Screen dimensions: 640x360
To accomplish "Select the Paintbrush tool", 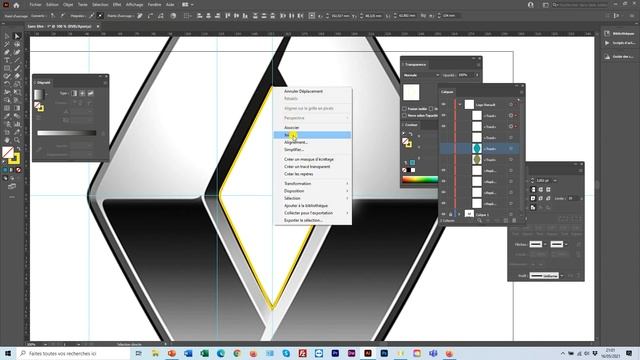I will 17,68.
